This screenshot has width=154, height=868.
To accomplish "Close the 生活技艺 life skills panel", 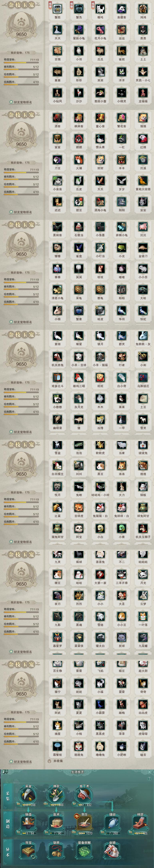I will coord(150,772).
